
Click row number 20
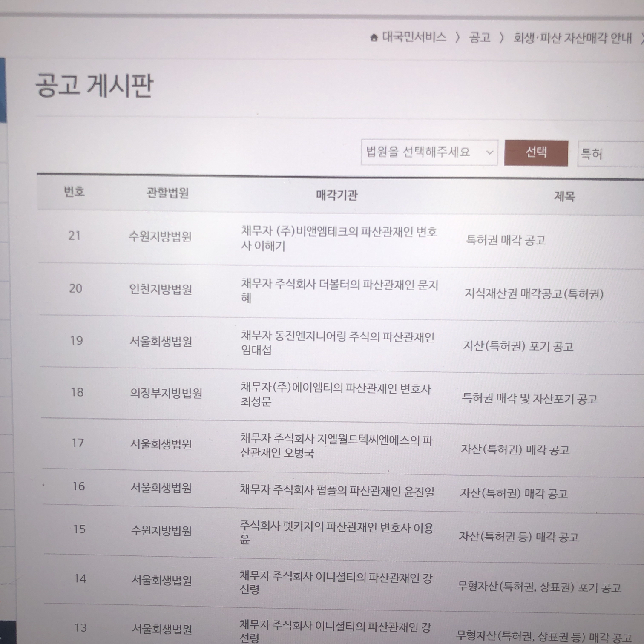76,288
